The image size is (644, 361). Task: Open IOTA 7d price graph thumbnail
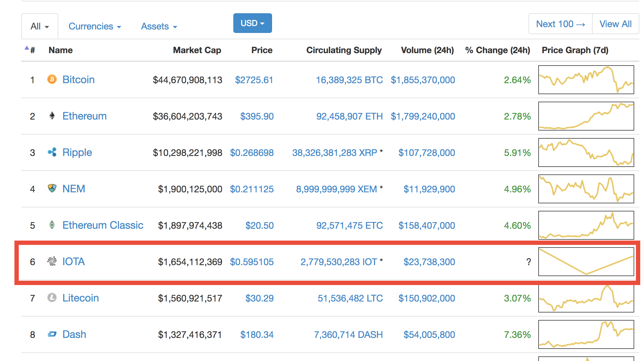586,262
